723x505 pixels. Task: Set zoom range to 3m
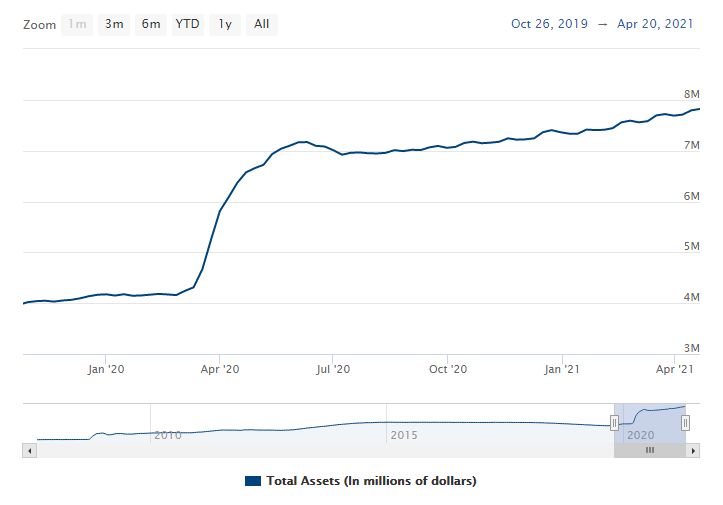click(x=114, y=24)
